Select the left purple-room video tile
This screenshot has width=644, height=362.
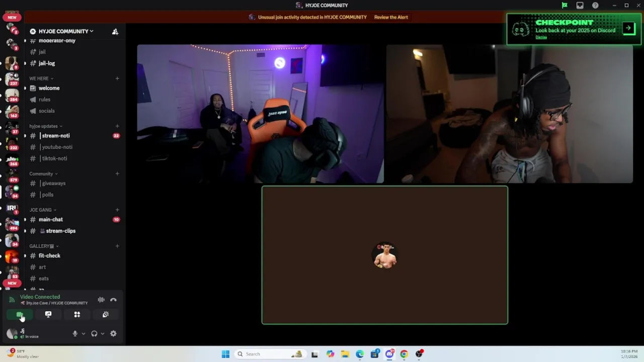260,114
